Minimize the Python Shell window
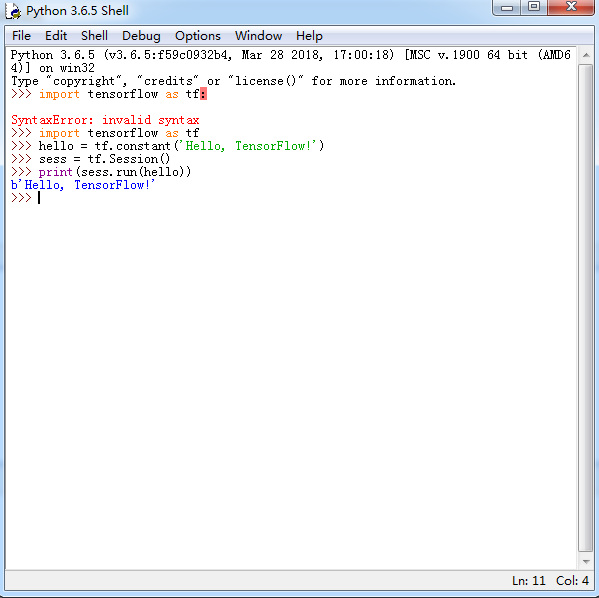The image size is (599, 598). [x=507, y=7]
